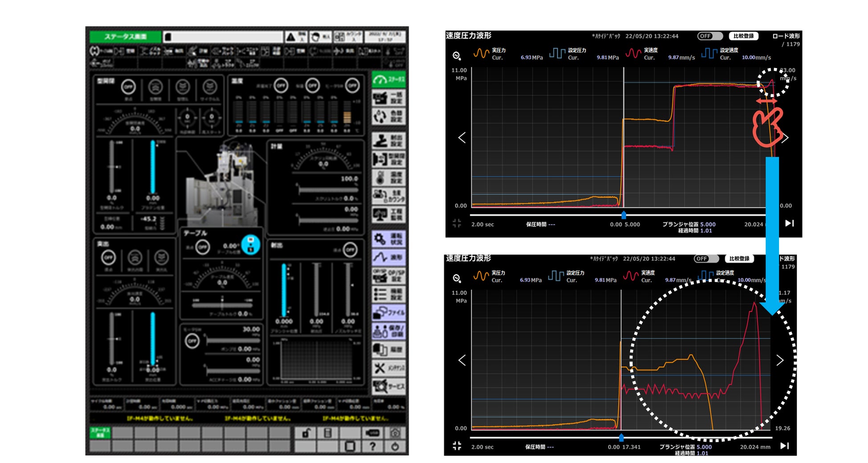The width and height of the screenshot is (868, 463).
Task: Select the green ステータス tab in sidebar
Action: click(388, 80)
